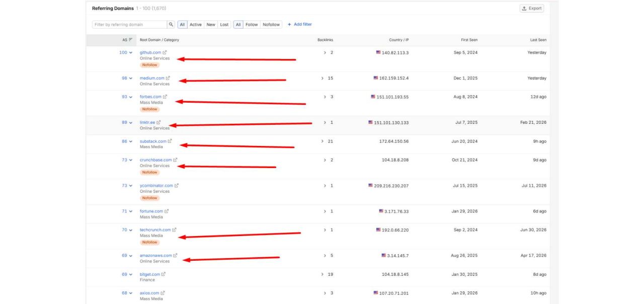Viewport: 644px width, 304px height.
Task: Click the AS column sort icon
Action: click(131, 40)
